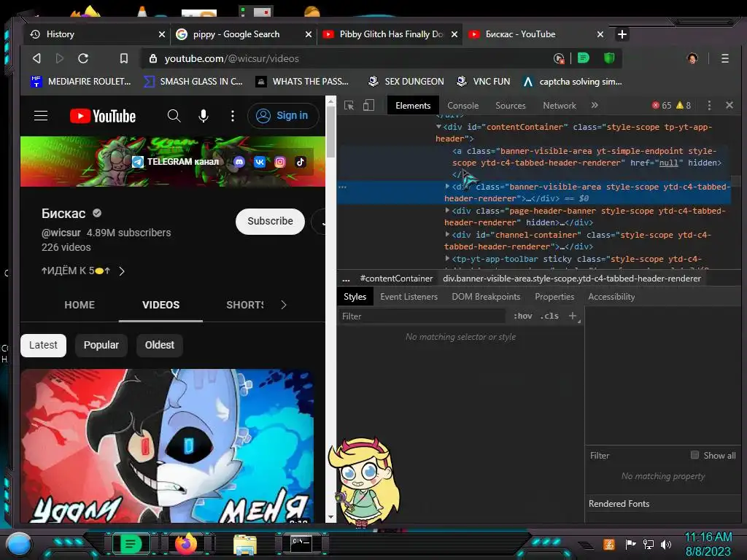Screen dimensions: 747x560
Task: Show more channel tabs with the right chevron
Action: pyautogui.click(x=284, y=305)
